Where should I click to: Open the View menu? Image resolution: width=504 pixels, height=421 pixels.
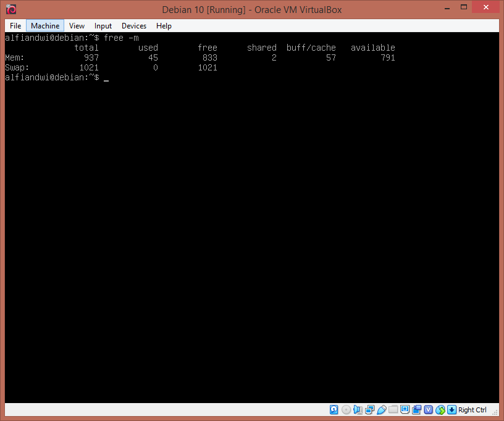77,26
